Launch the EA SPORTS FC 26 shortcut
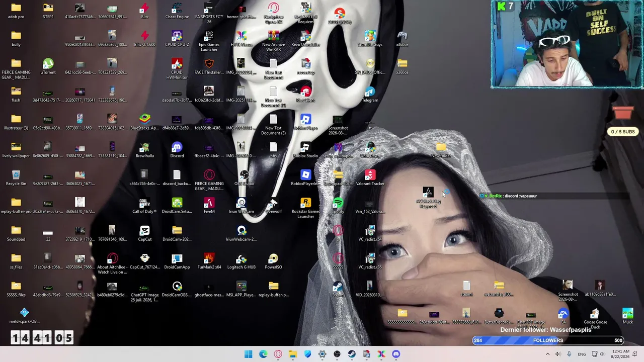The image size is (644, 362). [209, 14]
